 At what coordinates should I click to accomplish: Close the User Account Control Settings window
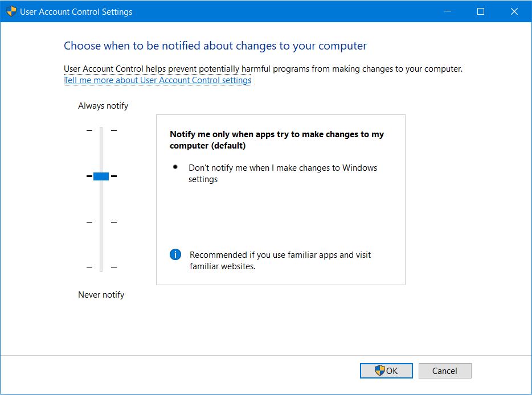point(514,11)
